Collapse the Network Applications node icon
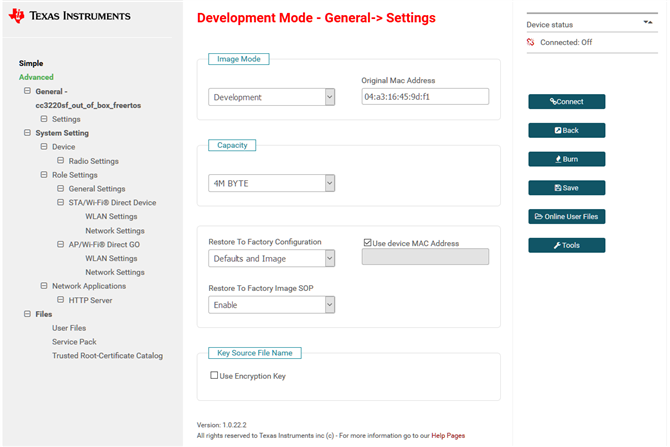670x447 pixels. click(43, 286)
